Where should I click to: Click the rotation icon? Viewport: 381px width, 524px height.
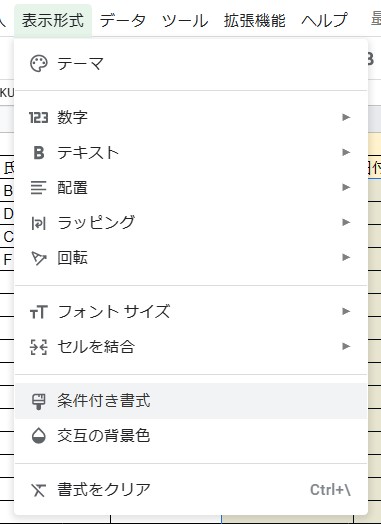pyautogui.click(x=39, y=258)
